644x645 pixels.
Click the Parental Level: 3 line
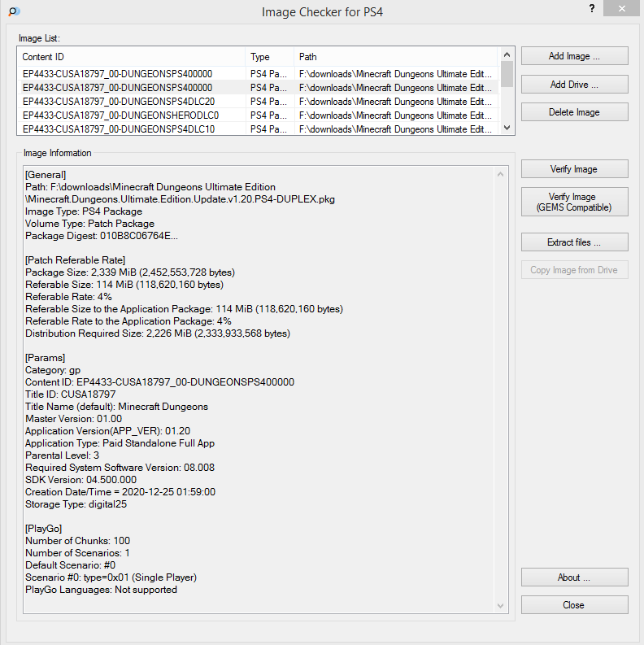click(x=62, y=455)
